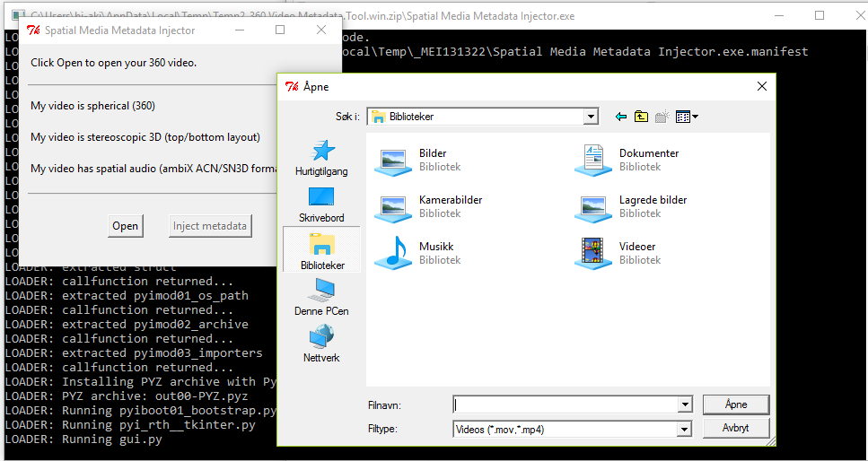Select the Musikk library icon
The width and height of the screenshot is (868, 461).
392,253
